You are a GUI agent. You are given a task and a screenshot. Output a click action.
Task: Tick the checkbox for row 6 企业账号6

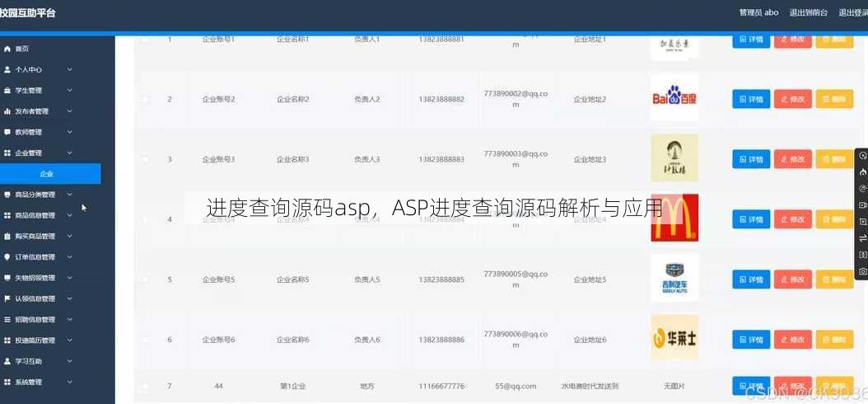point(145,339)
